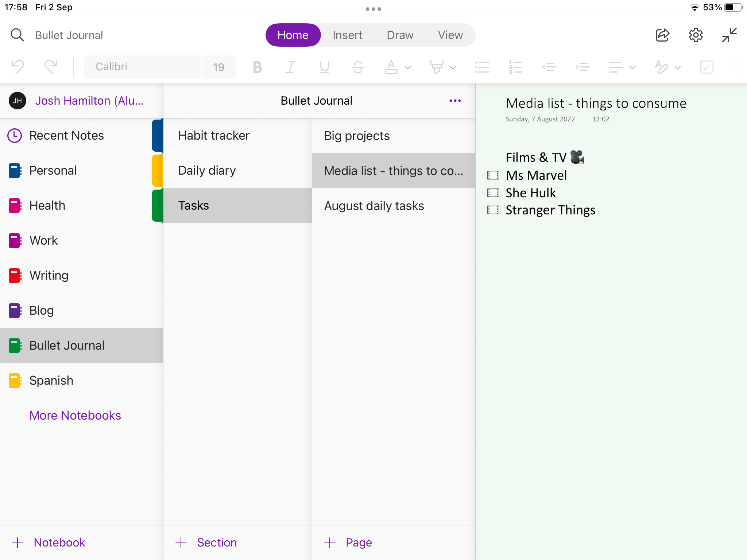The image size is (747, 560).
Task: Toggle underline formatting
Action: click(x=324, y=67)
